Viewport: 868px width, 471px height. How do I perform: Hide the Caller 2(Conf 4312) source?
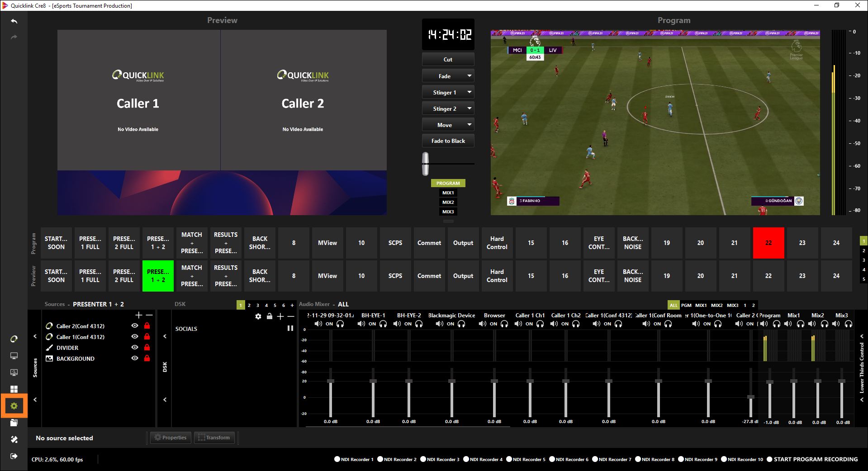coord(135,326)
